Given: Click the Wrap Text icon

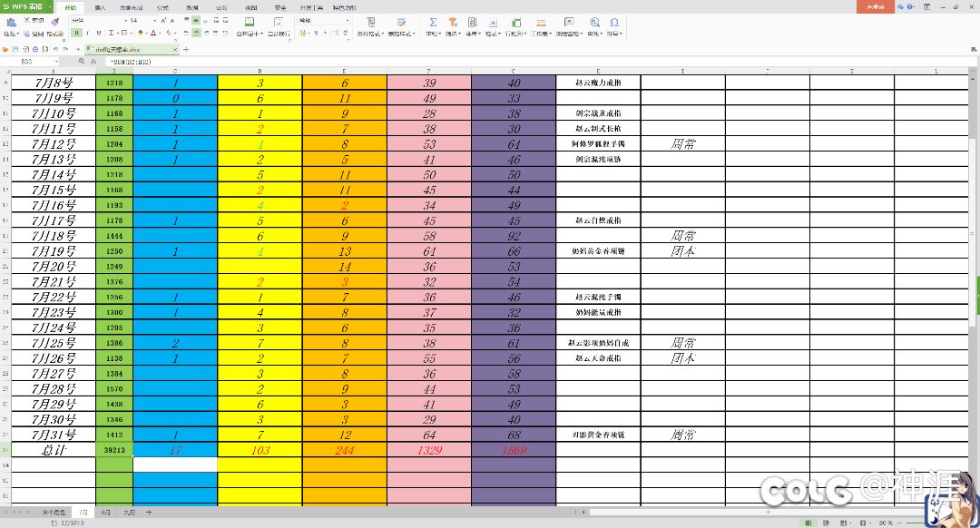Looking at the screenshot, I should tap(279, 22).
